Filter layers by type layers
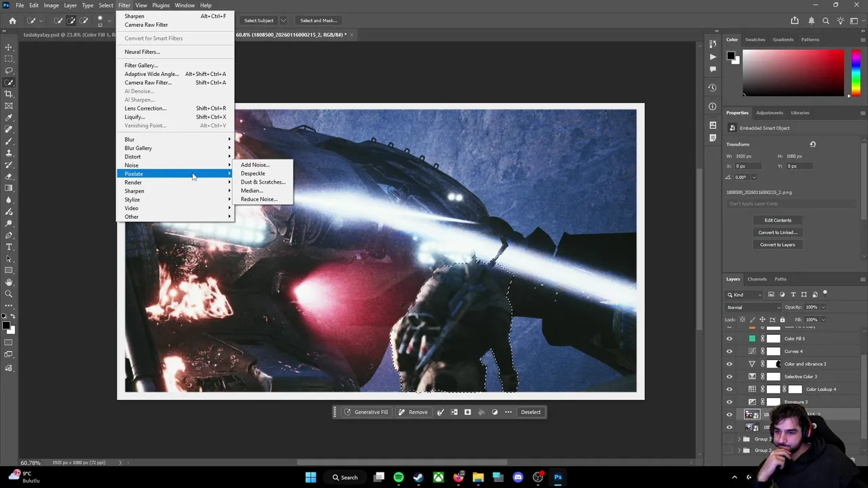The image size is (868, 488). 793,294
